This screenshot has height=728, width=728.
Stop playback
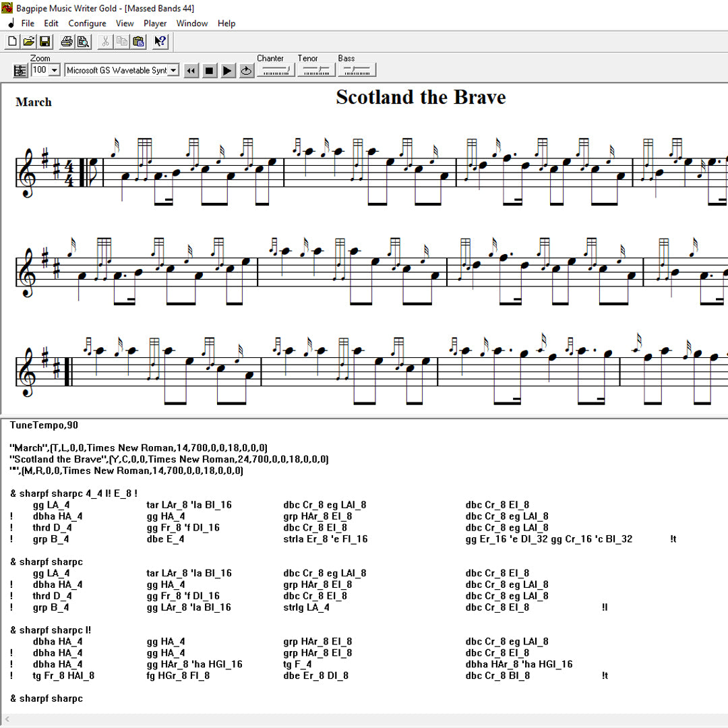[210, 69]
